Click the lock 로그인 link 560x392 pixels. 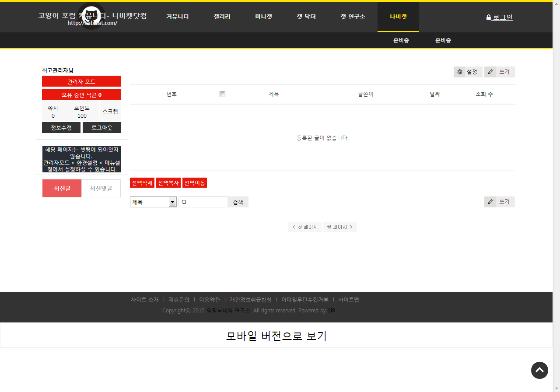pos(499,17)
